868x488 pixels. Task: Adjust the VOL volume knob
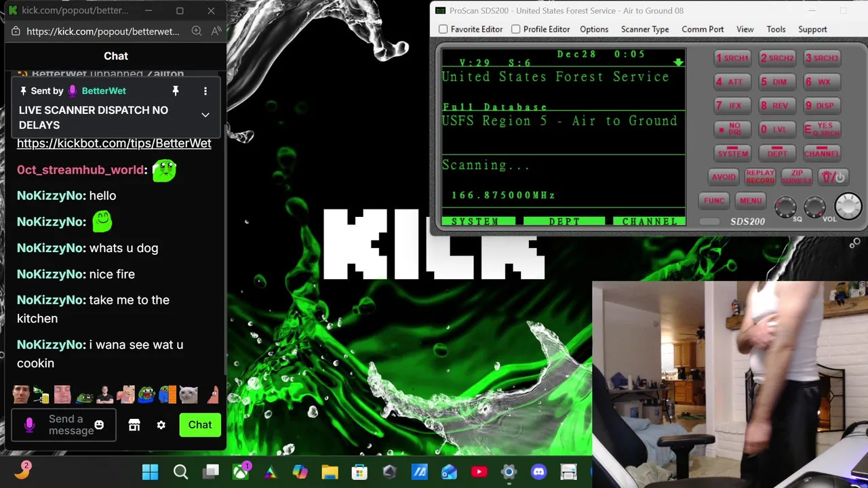click(x=814, y=206)
